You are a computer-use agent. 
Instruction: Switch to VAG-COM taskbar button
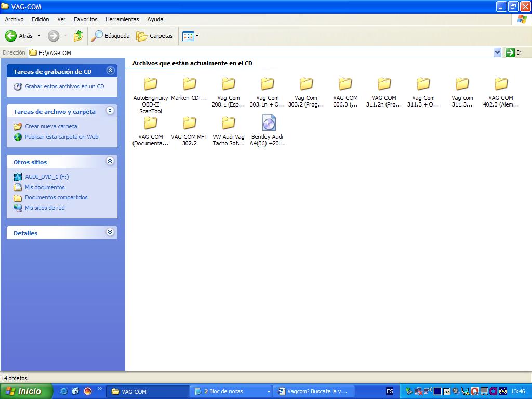(x=147, y=391)
